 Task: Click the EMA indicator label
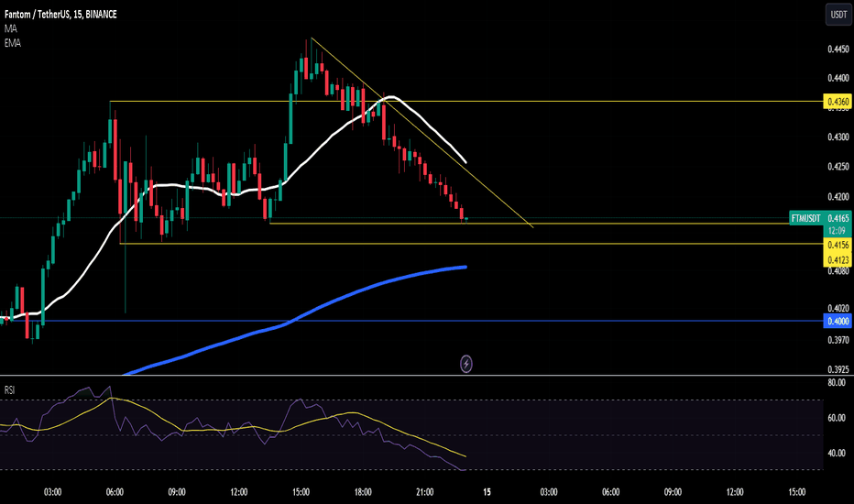[13, 43]
